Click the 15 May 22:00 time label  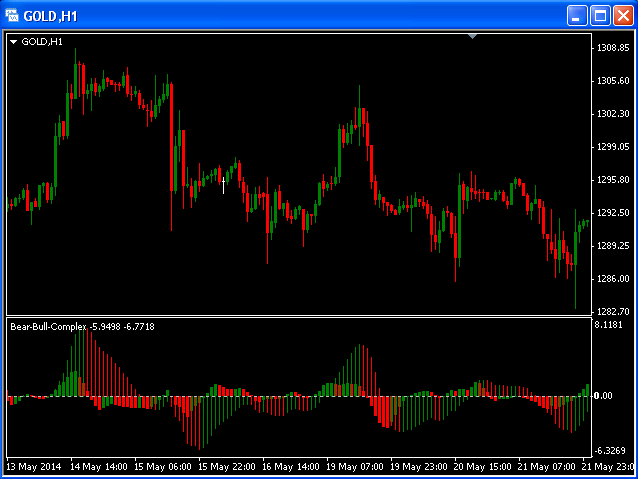pos(227,467)
